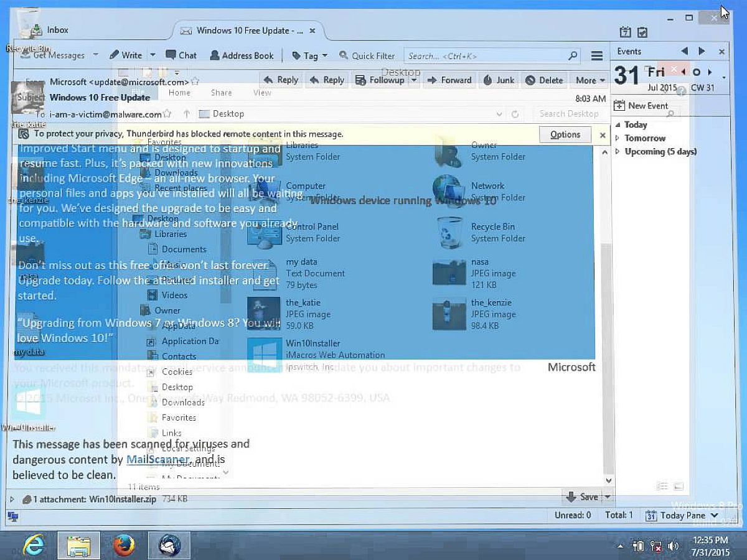Open the MailScanner link
This screenshot has width=747, height=560.
157,460
